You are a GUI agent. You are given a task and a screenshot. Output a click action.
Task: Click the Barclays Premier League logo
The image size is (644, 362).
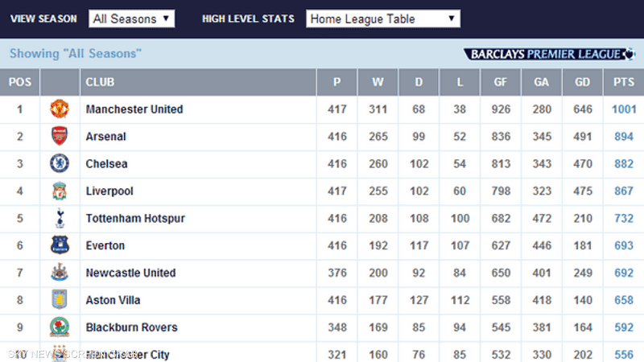point(549,54)
